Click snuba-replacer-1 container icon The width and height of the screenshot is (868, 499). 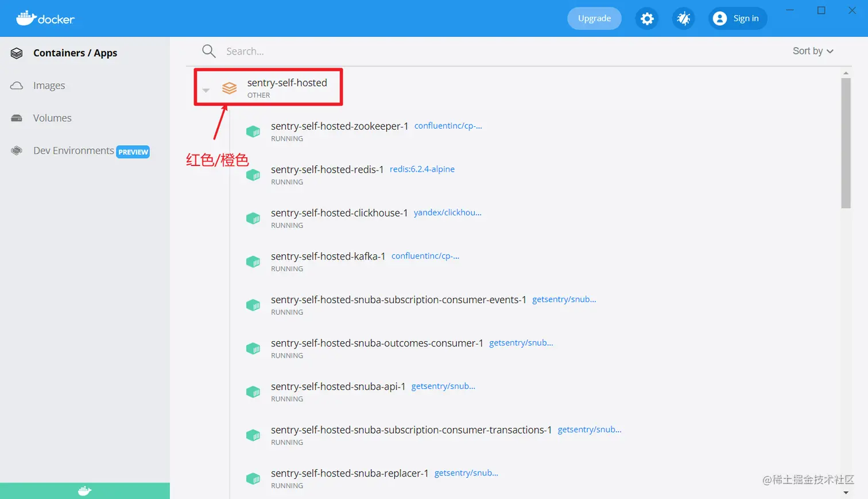click(253, 478)
